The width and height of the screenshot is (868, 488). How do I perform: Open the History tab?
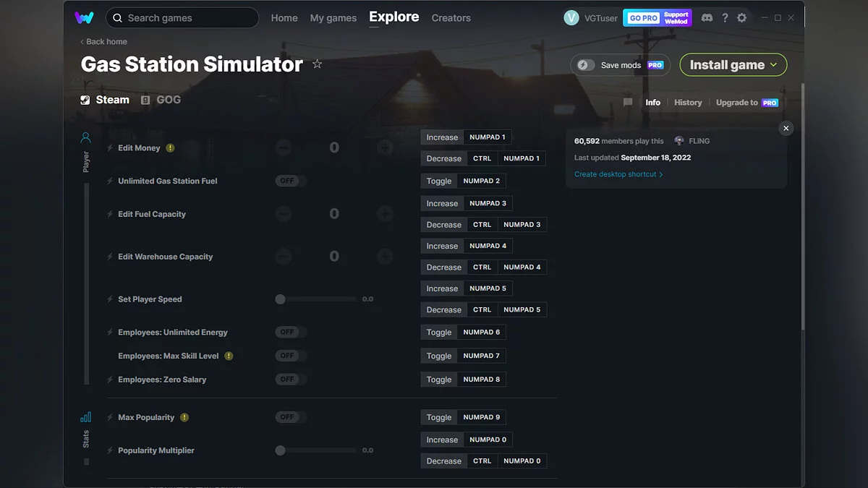(x=687, y=102)
